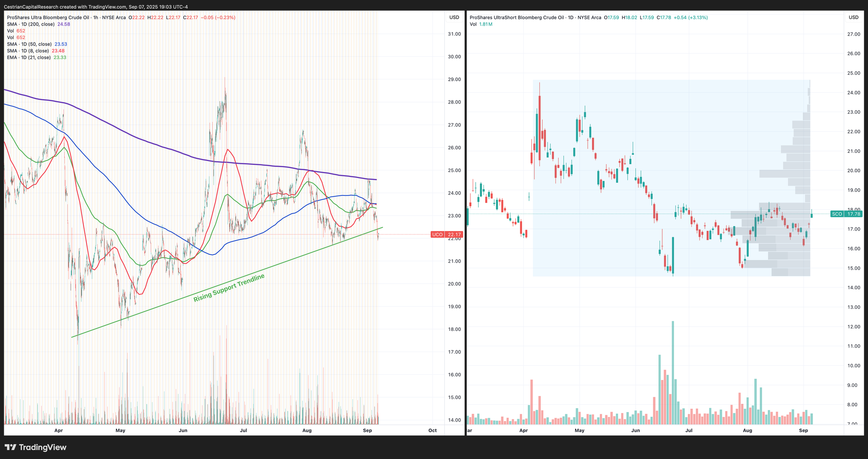Click the 29.00 price axis label
Image resolution: width=868 pixels, height=459 pixels.
tap(454, 79)
